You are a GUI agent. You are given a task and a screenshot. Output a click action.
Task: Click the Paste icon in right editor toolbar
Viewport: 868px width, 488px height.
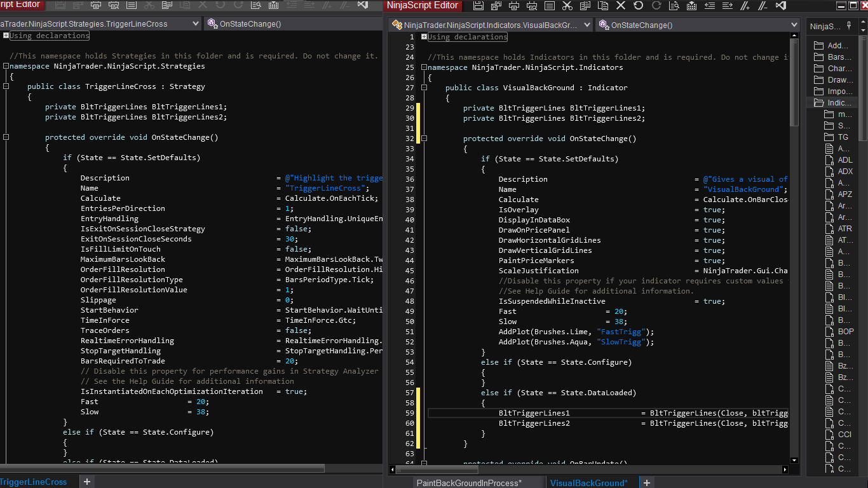pyautogui.click(x=603, y=6)
